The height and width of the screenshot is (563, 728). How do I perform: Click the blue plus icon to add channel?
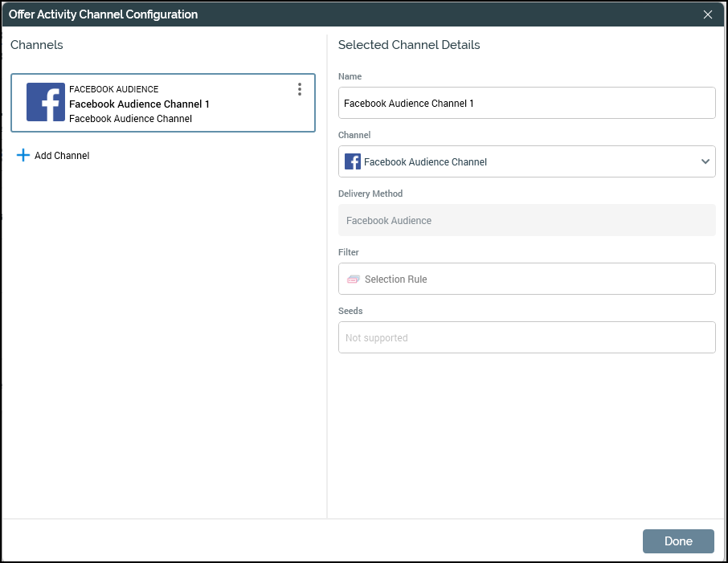[x=23, y=155]
